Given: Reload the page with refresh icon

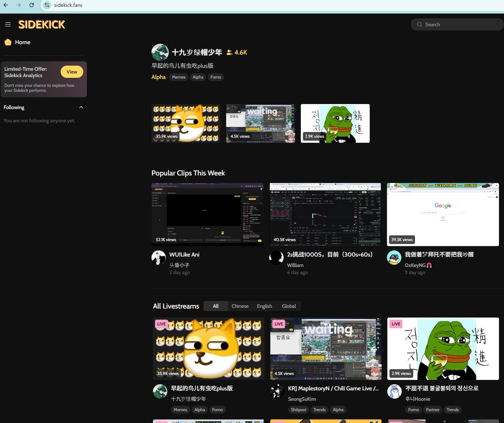Looking at the screenshot, I should (x=31, y=5).
